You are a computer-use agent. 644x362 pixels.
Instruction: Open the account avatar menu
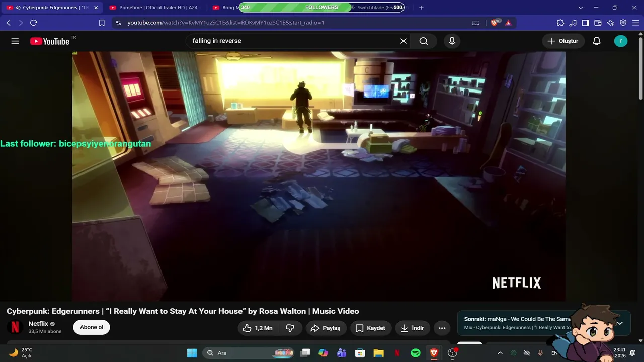[x=621, y=41]
